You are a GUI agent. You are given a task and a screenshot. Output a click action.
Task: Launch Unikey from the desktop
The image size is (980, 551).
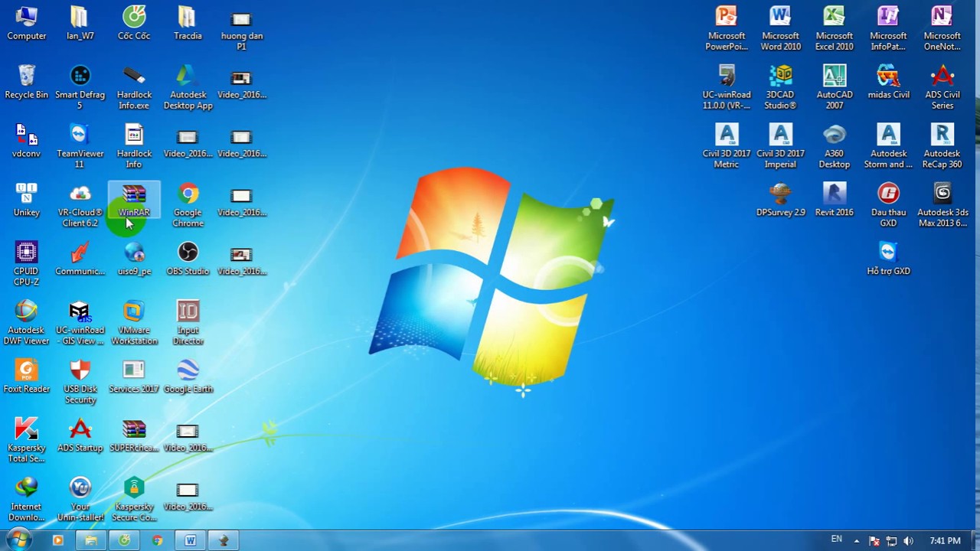[x=26, y=200]
